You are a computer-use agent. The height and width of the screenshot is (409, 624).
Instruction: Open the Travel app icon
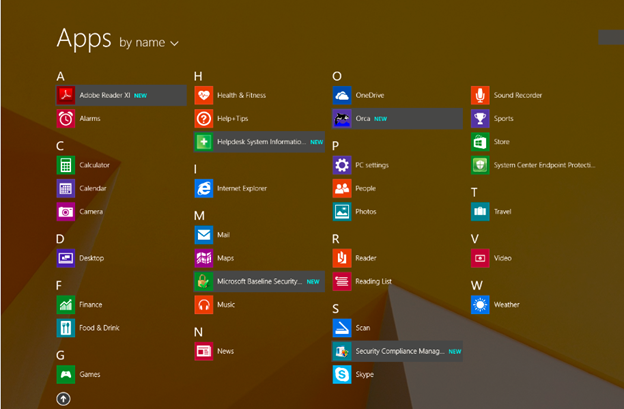[x=480, y=212]
